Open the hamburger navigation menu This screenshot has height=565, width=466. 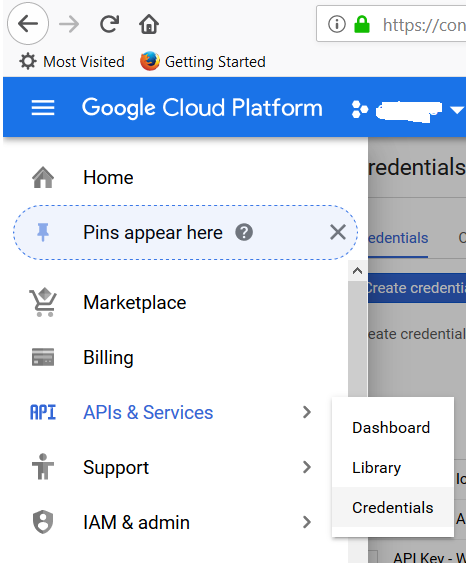point(43,108)
